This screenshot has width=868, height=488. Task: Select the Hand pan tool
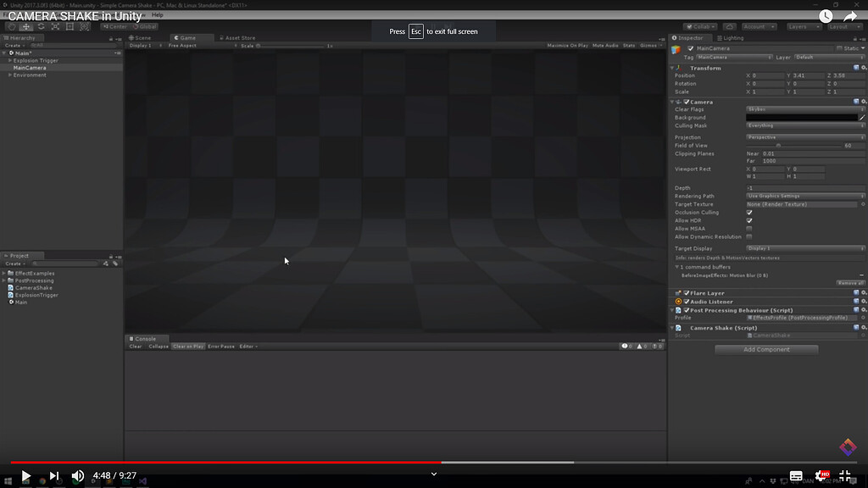tap(11, 28)
